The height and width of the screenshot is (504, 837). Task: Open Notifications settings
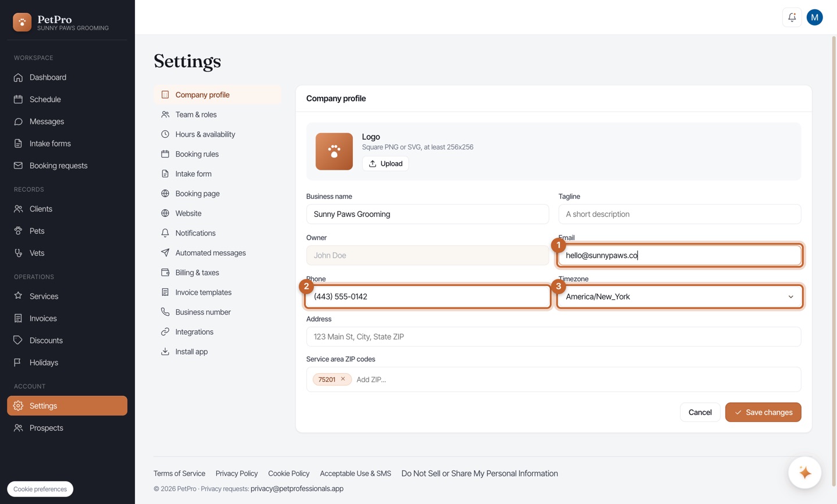[x=217, y=233]
